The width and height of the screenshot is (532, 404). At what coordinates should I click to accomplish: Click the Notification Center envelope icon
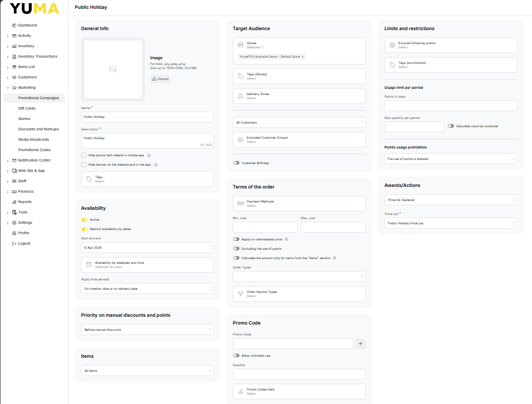[x=14, y=160]
